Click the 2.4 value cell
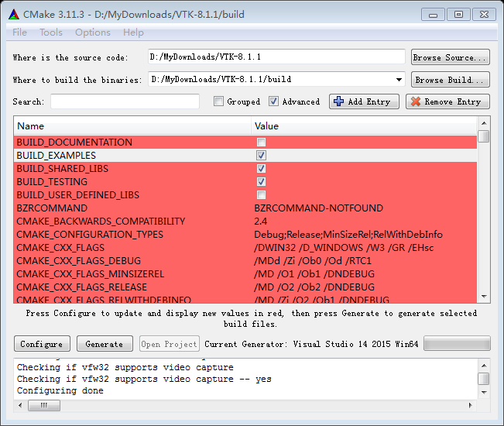Image resolution: width=504 pixels, height=426 pixels. tap(261, 222)
